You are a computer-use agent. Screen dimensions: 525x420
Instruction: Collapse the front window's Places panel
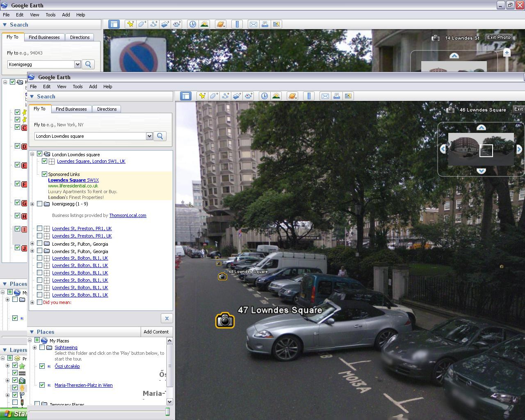pos(32,332)
